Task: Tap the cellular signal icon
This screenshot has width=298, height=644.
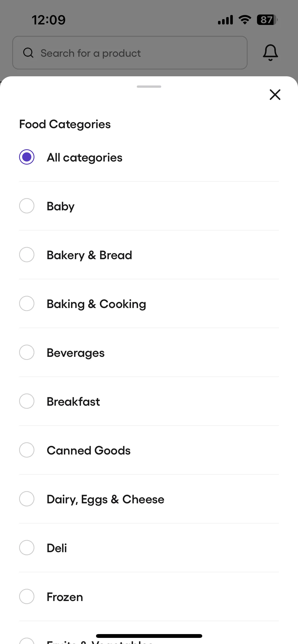Action: click(225, 20)
